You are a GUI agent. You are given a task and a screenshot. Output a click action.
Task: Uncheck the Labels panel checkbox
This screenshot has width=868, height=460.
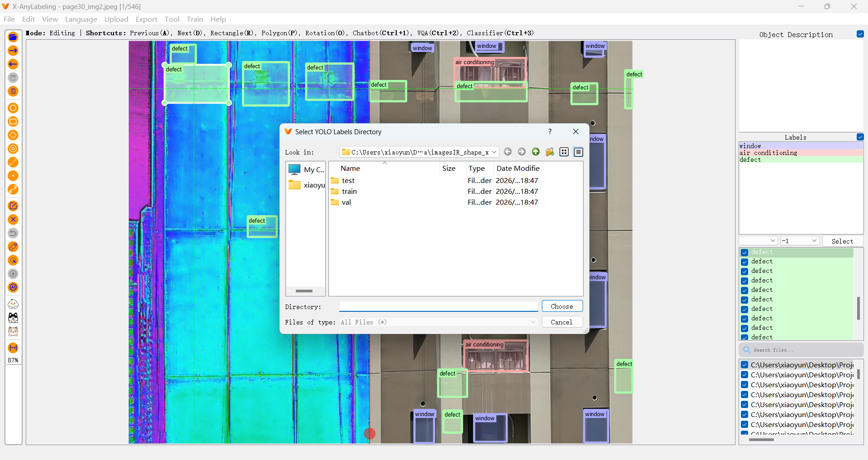(x=860, y=137)
